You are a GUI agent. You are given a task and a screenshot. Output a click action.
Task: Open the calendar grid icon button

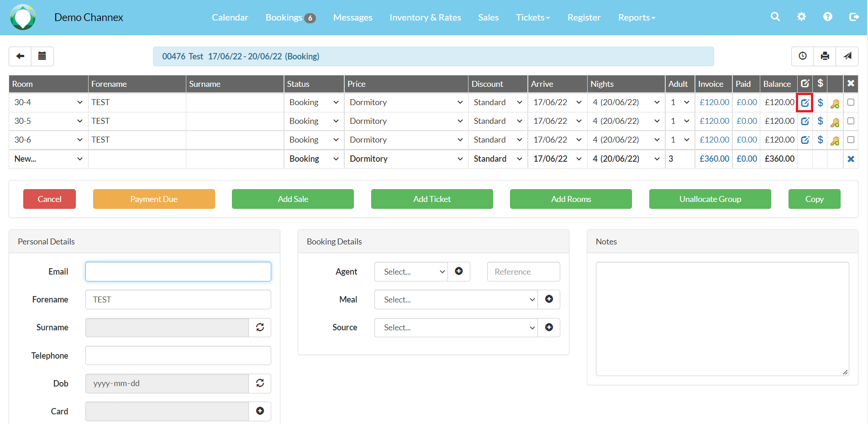pos(42,56)
